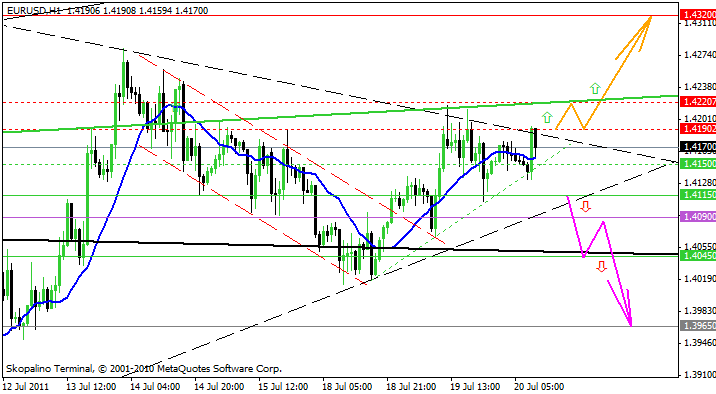Click the 19 Jul 13:00 time label
The width and height of the screenshot is (716, 394).
[x=475, y=387]
